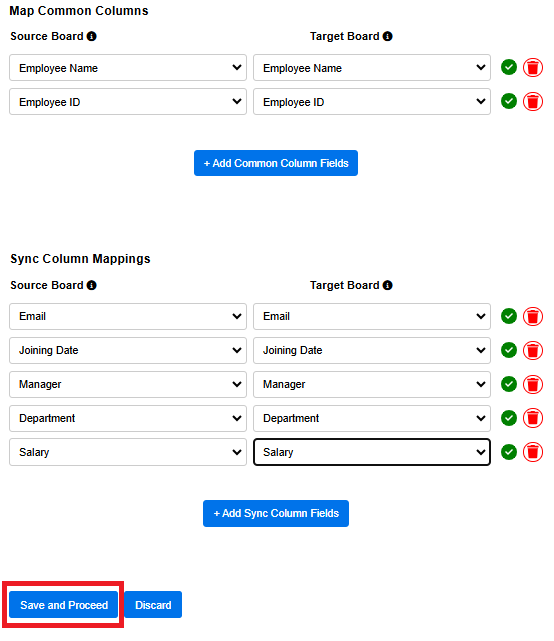
Task: Click Save and Proceed
Action: [64, 605]
